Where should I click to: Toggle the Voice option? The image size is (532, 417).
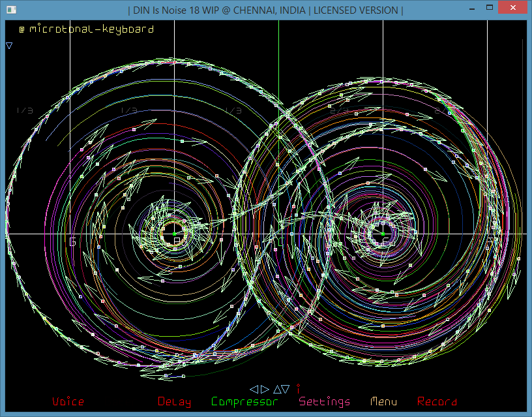click(x=68, y=402)
